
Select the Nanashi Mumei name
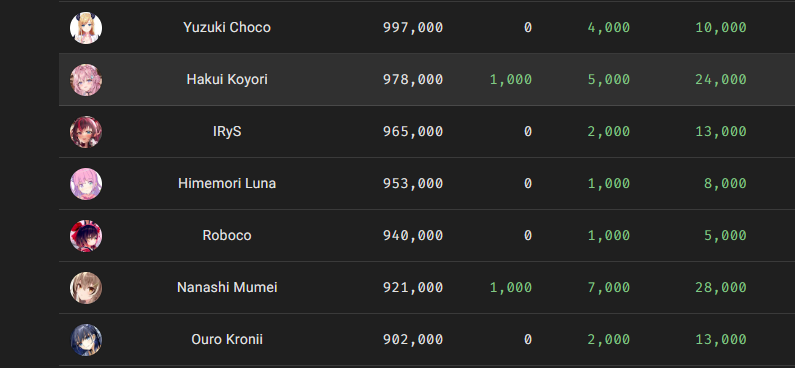(x=227, y=287)
